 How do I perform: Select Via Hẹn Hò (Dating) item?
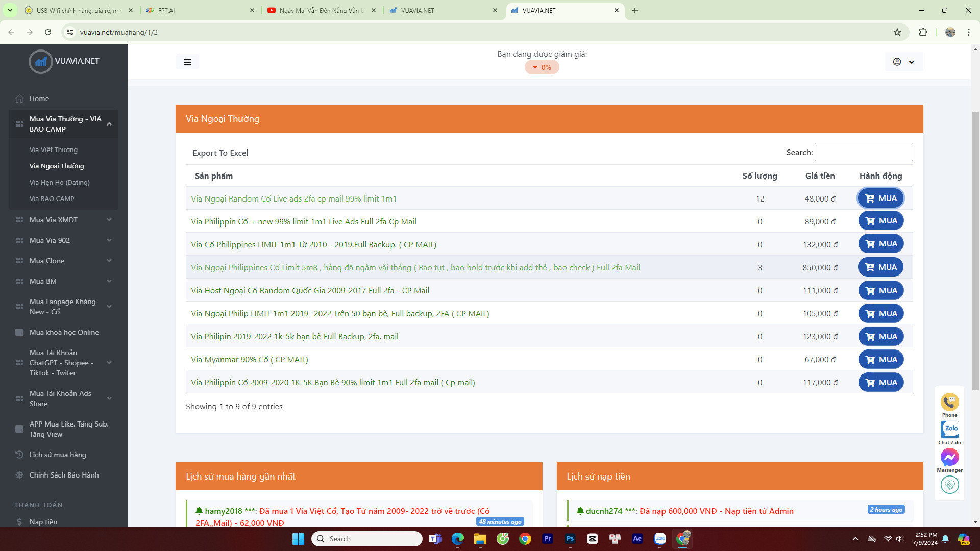pyautogui.click(x=60, y=182)
